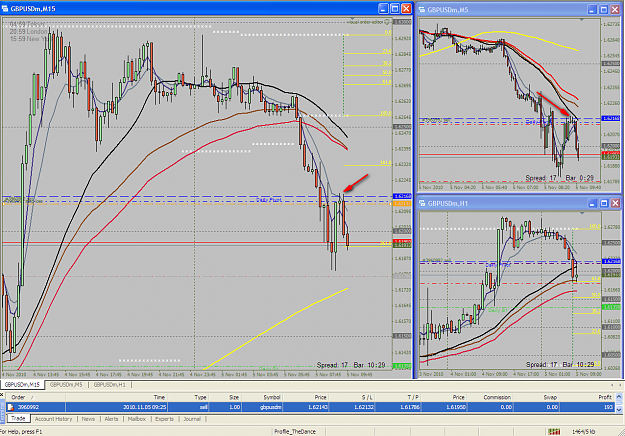Open the Experts tab
This screenshot has height=436, width=625.
(x=164, y=419)
